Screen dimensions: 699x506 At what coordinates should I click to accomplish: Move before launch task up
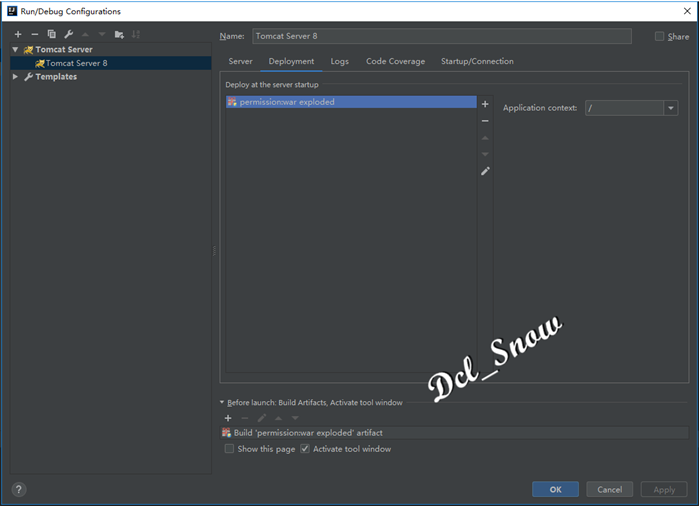click(278, 418)
